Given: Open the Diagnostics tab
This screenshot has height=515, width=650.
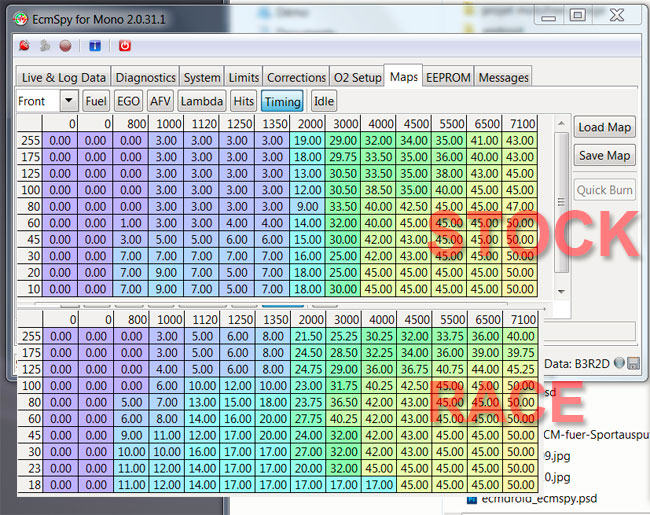Looking at the screenshot, I should pos(146,77).
